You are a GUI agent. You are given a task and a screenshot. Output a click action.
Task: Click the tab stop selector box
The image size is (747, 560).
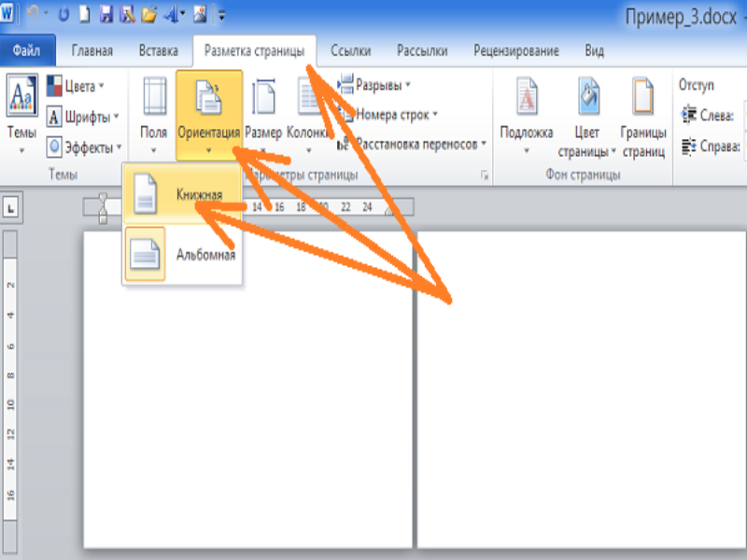[x=10, y=207]
